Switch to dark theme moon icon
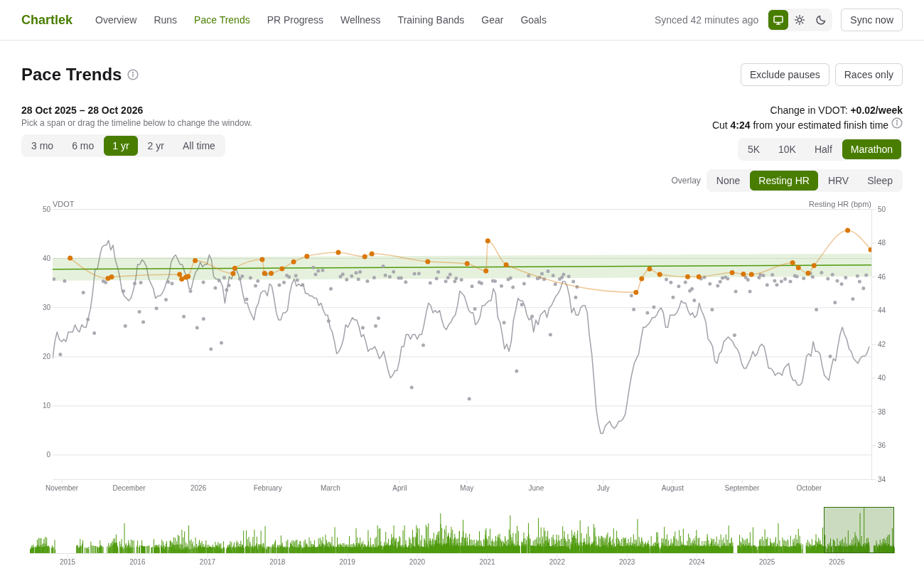Viewport: 924px width, 583px height. point(821,20)
